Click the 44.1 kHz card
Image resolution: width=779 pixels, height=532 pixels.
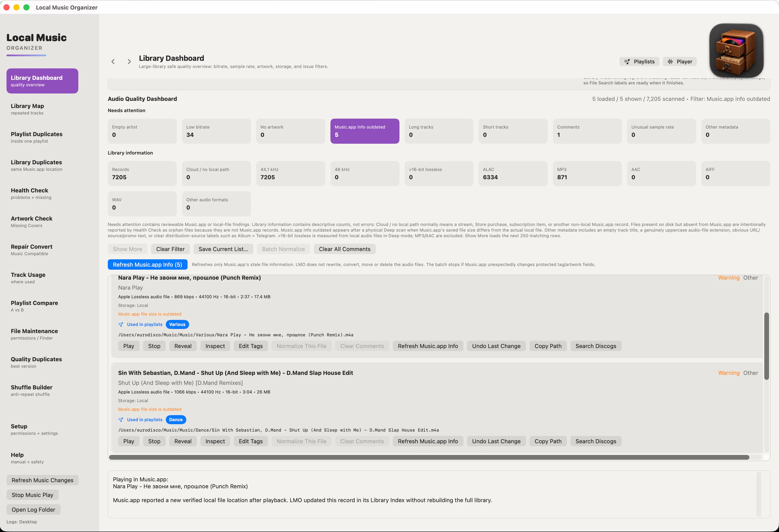(x=291, y=174)
